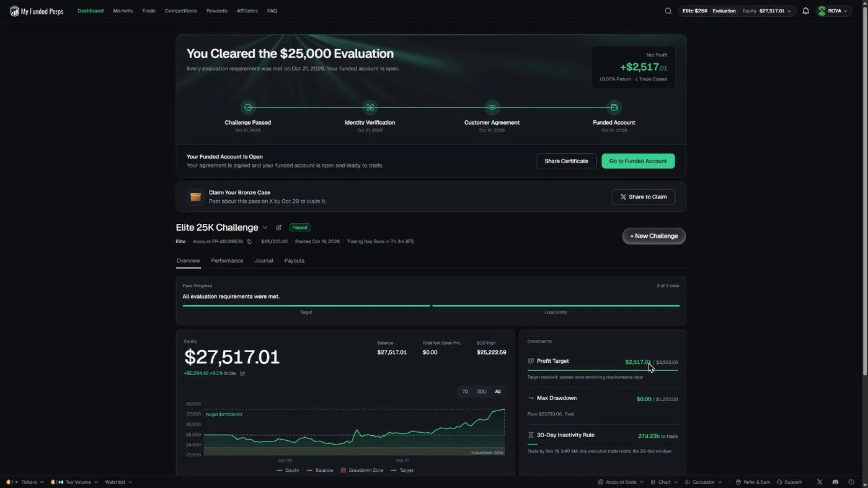
Task: Select the 30D chart range
Action: (482, 392)
